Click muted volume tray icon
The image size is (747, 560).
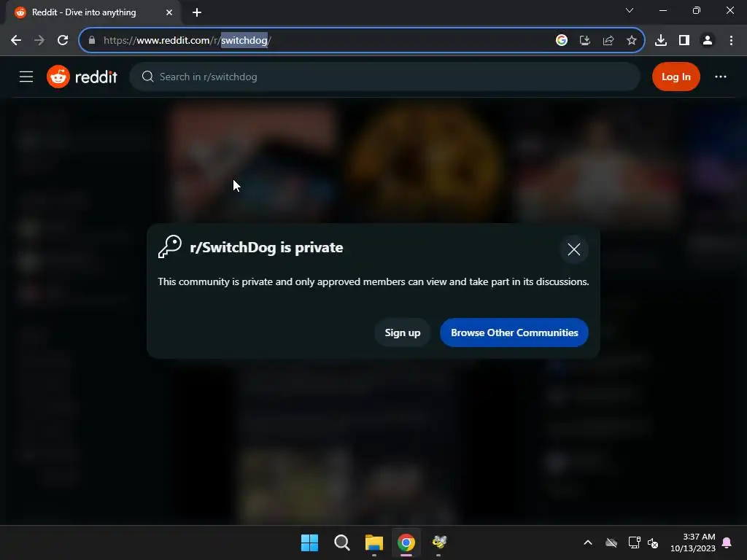(653, 542)
